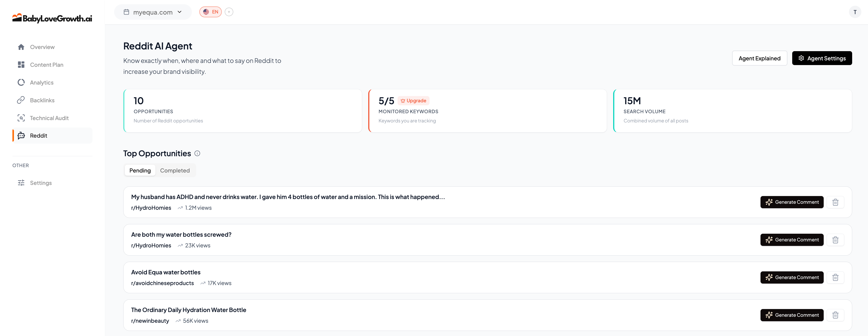Delete the Avoid Equa water bottles post
Image resolution: width=868 pixels, height=336 pixels.
tap(835, 277)
